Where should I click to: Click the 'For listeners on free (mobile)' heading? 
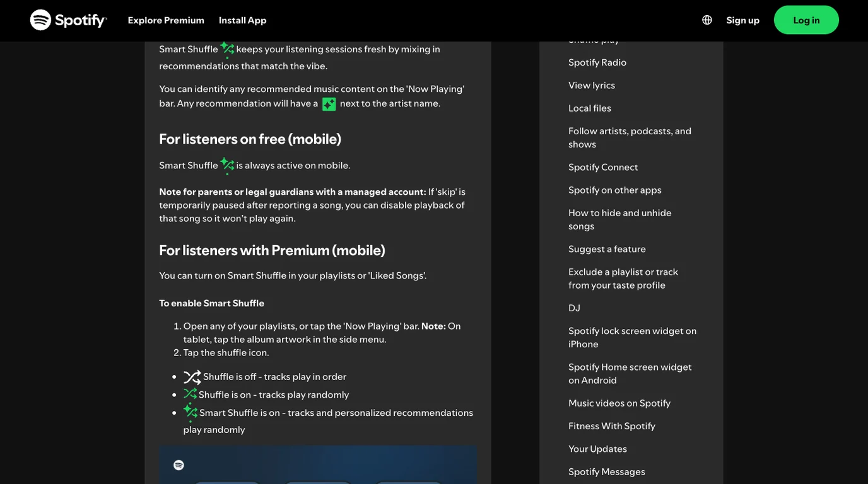250,139
